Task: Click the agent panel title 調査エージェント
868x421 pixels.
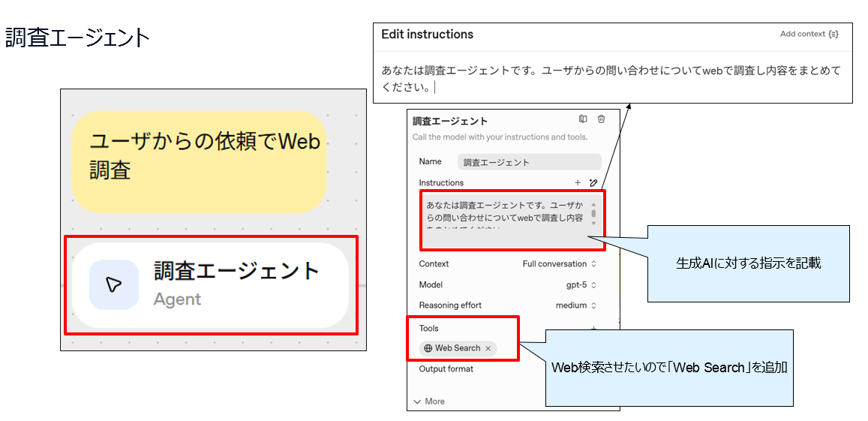Action: pyautogui.click(x=449, y=122)
